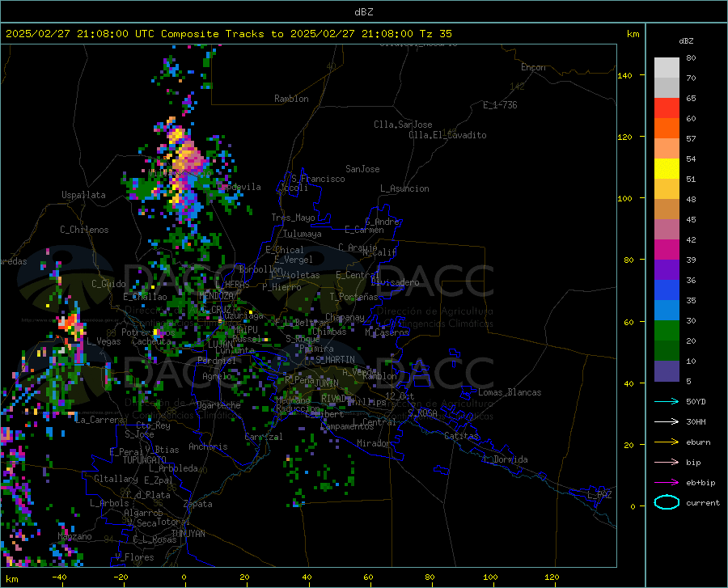Click the 'Manzano' map label
Screen dimensions: 728x588
[74, 536]
